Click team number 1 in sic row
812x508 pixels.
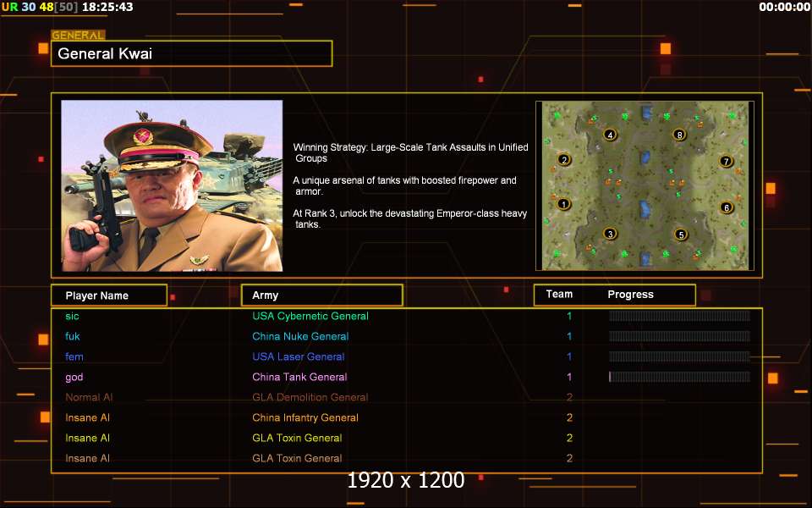coord(569,316)
